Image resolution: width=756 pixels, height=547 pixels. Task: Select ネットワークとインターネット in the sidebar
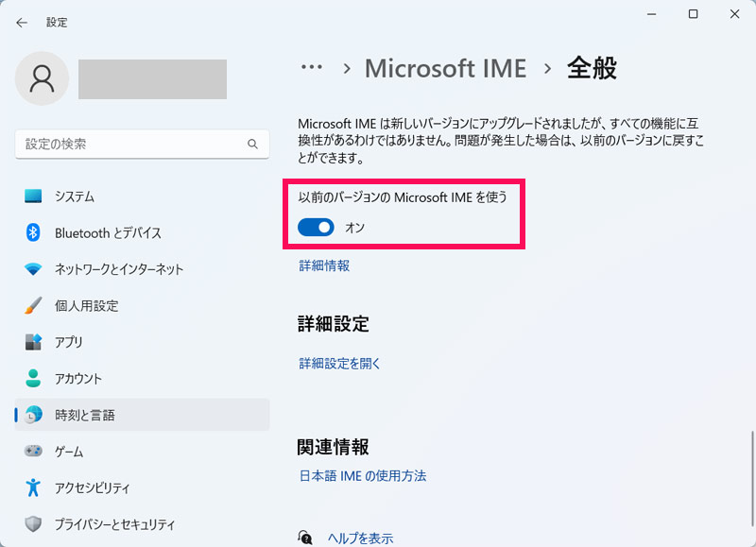click(x=143, y=269)
